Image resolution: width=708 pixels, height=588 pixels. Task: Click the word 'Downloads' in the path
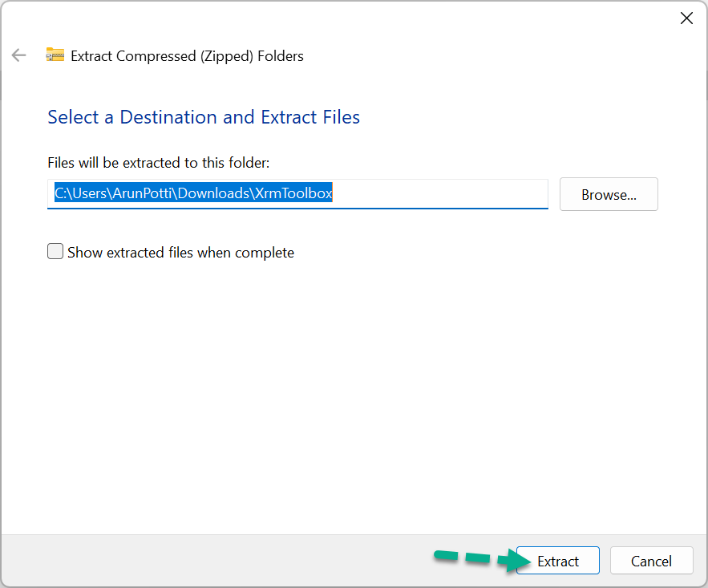click(214, 193)
